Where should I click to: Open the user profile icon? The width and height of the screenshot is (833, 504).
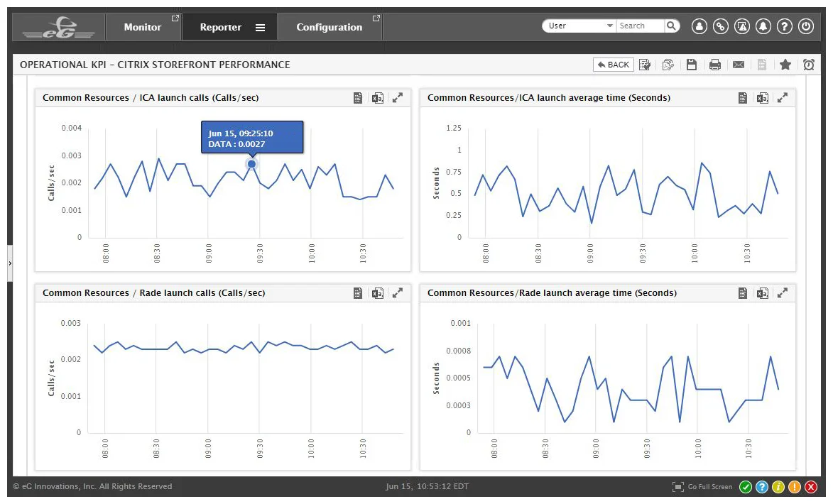tap(699, 26)
